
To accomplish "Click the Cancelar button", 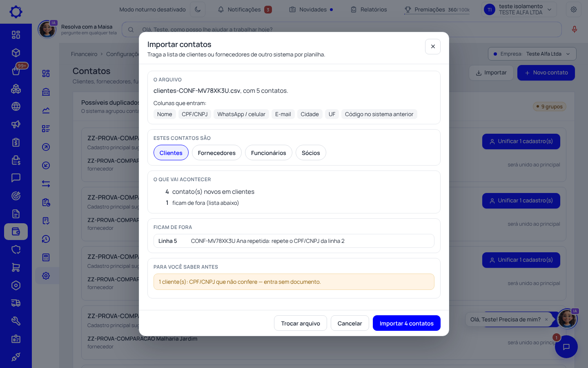I will (350, 323).
